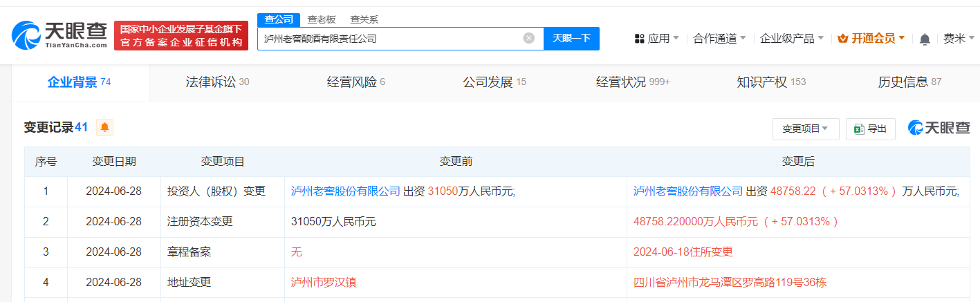The height and width of the screenshot is (302, 980).
Task: Clear the search box with the X icon
Action: tap(529, 38)
